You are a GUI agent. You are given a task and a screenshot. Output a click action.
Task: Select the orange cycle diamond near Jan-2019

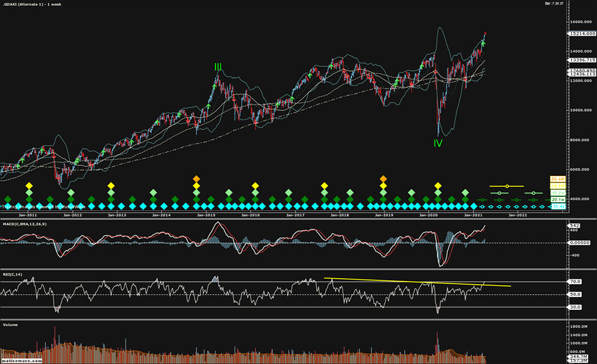pos(383,178)
